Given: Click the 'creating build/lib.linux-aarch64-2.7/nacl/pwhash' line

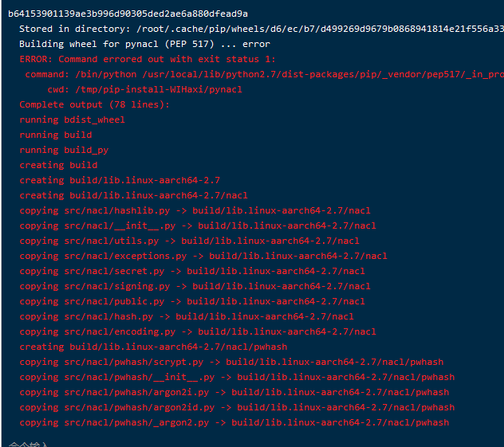Looking at the screenshot, I should click(x=153, y=347).
